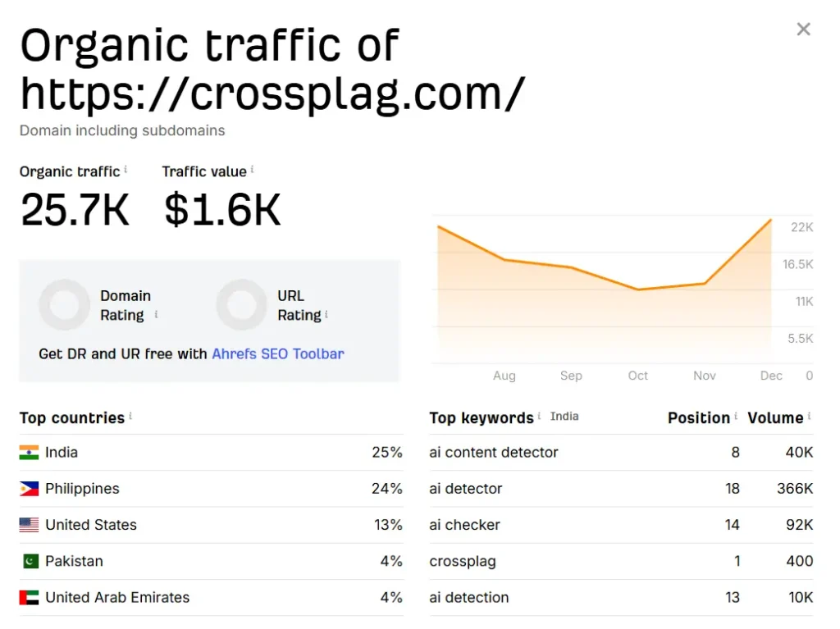Click the URL Rating info icon
Viewport: 840px width, 629px height.
click(326, 314)
